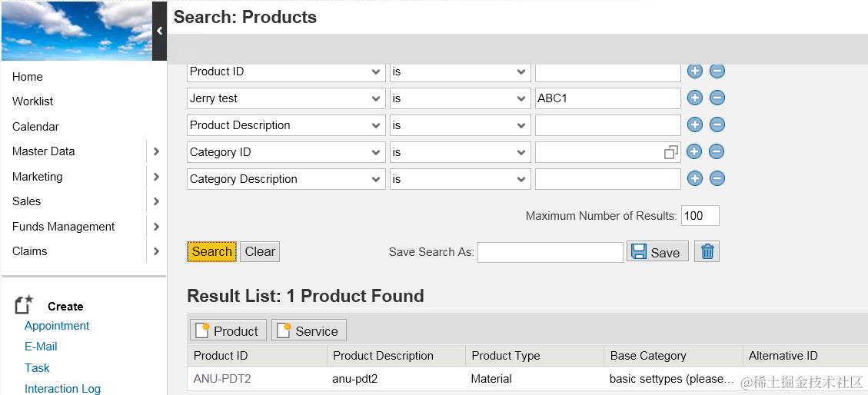Image resolution: width=868 pixels, height=395 pixels.
Task: Remove the Jerry test search row
Action: click(x=717, y=98)
